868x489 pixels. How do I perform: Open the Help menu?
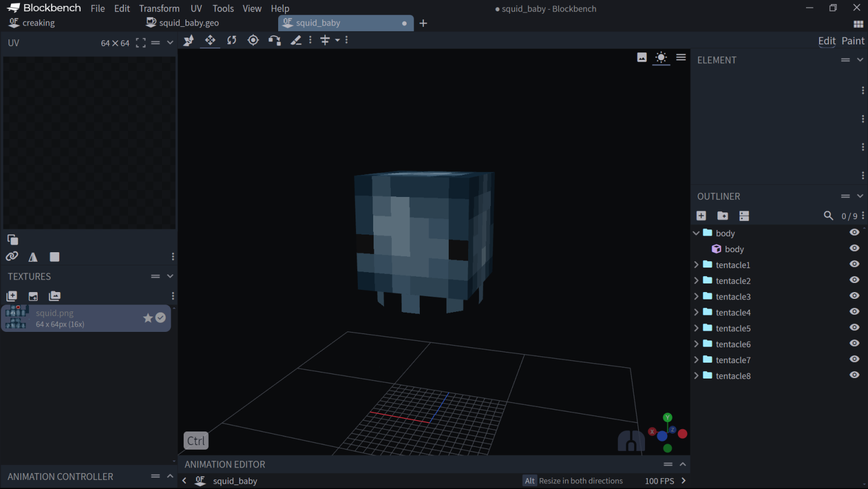(x=280, y=9)
